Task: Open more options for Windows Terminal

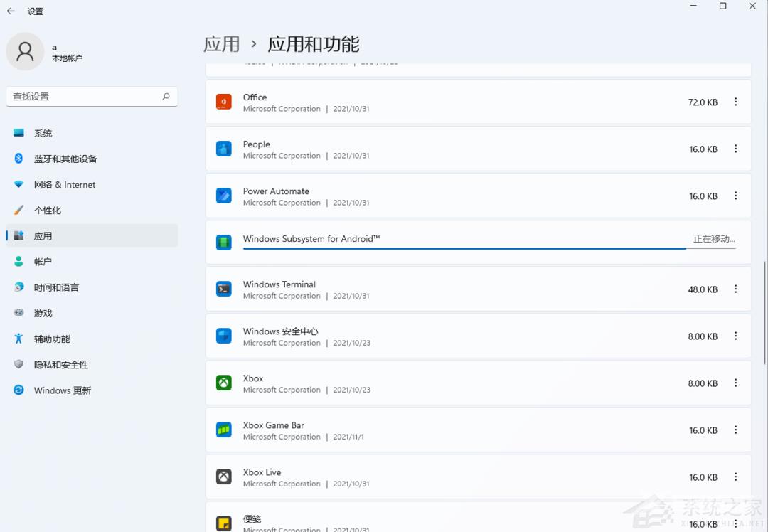Action: click(735, 289)
